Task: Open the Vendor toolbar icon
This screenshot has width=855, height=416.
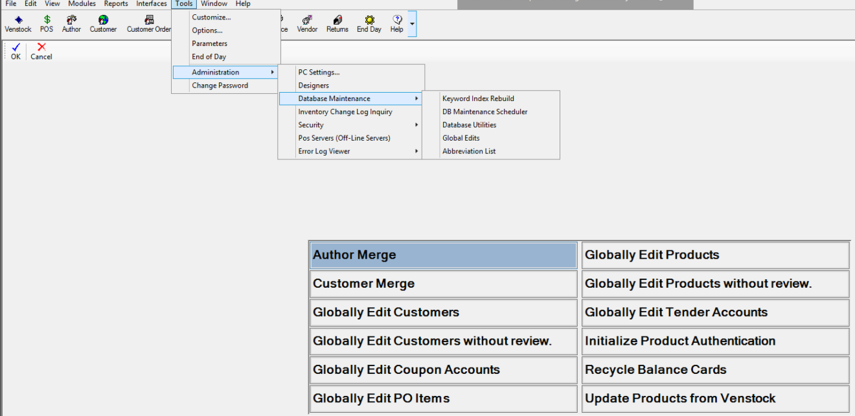Action: 307,24
